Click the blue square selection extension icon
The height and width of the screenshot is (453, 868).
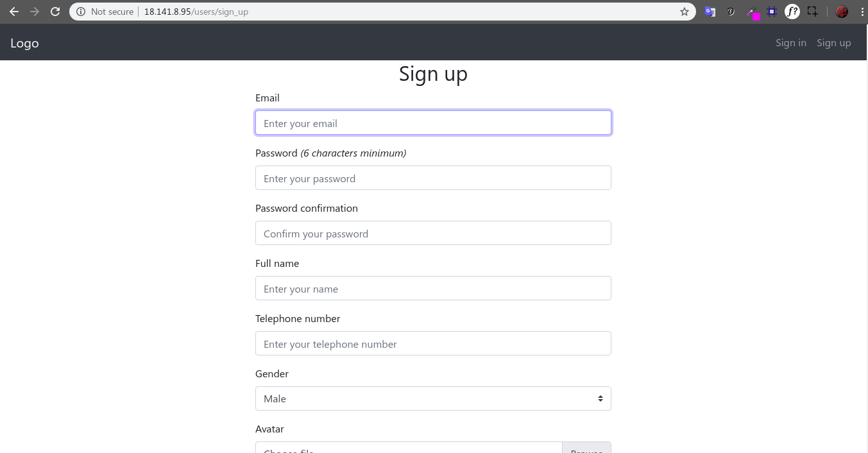point(772,12)
